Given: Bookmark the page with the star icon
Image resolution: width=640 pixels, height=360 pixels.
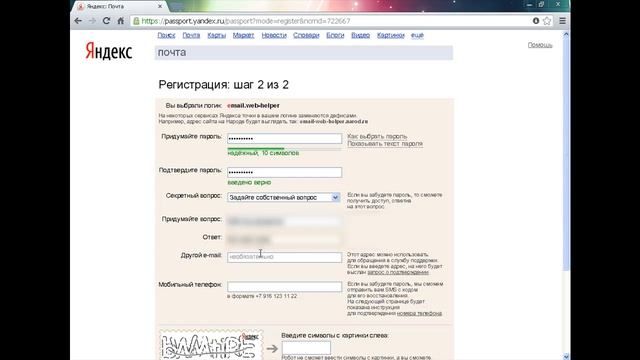Looking at the screenshot, I should coord(547,21).
